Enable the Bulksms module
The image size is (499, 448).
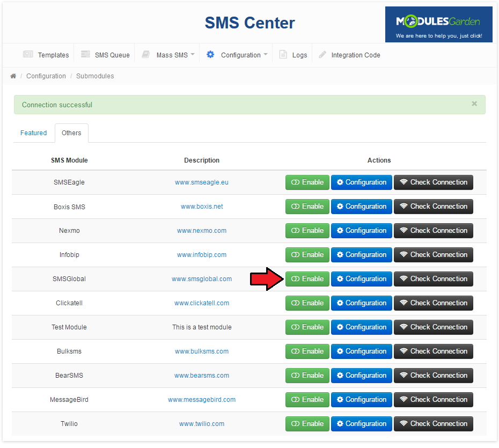307,351
